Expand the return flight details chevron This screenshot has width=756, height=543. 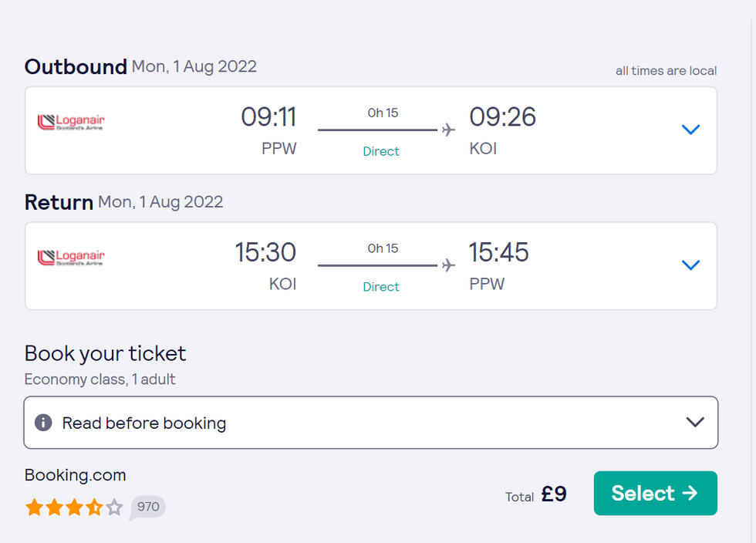(690, 265)
